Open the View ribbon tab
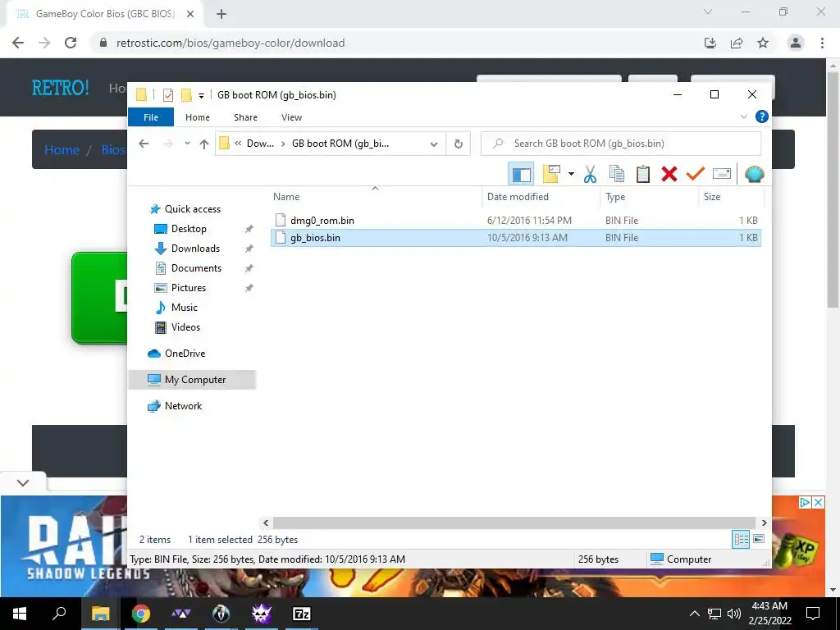The width and height of the screenshot is (840, 630). pos(291,117)
